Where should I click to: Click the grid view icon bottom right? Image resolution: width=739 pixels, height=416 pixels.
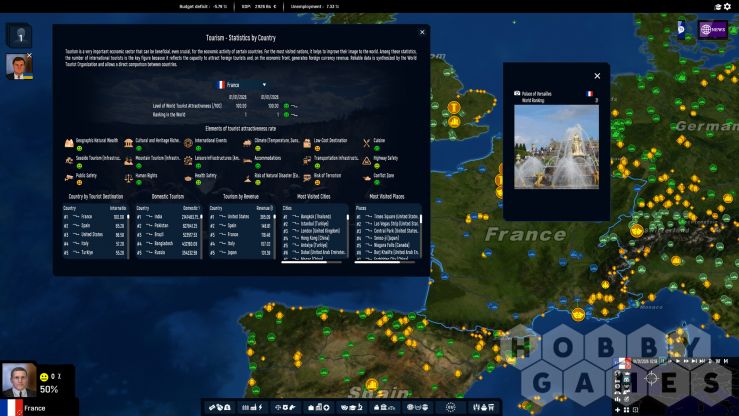tap(626, 410)
